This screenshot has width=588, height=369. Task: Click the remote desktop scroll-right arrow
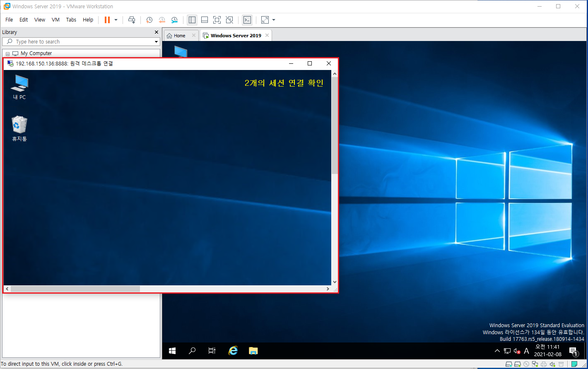(328, 289)
